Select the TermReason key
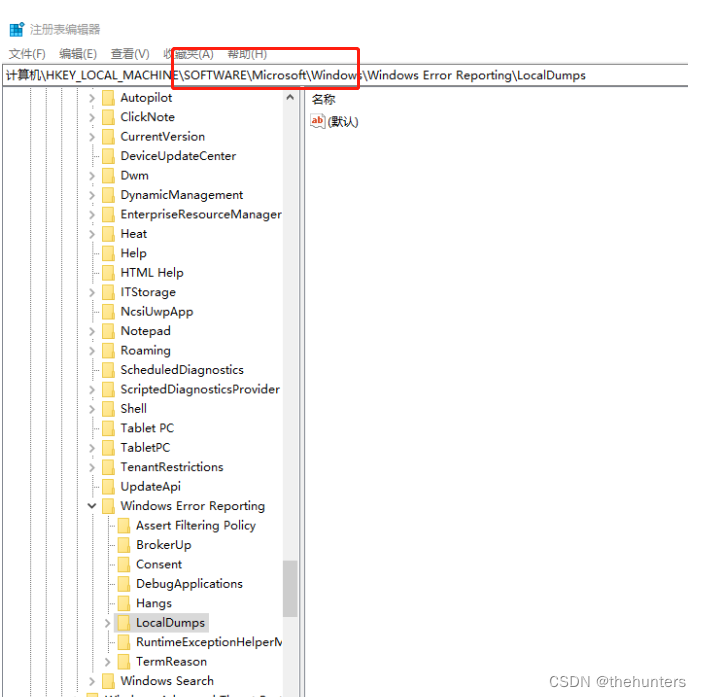701x697 pixels. [x=171, y=662]
